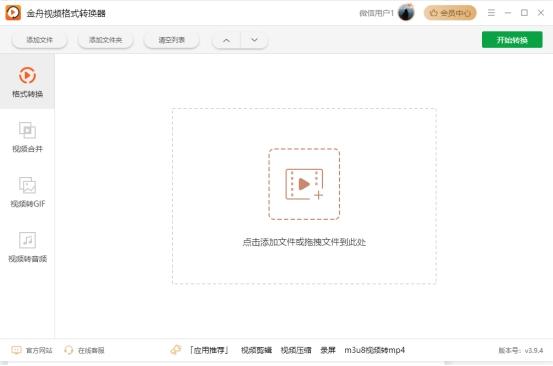This screenshot has width=553, height=366.
Task: Click the thumbs-up icon beside 应用推荐
Action: point(176,350)
